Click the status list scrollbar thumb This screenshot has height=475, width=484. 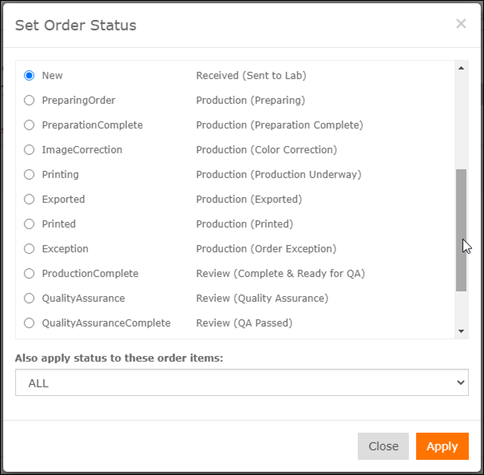point(461,230)
